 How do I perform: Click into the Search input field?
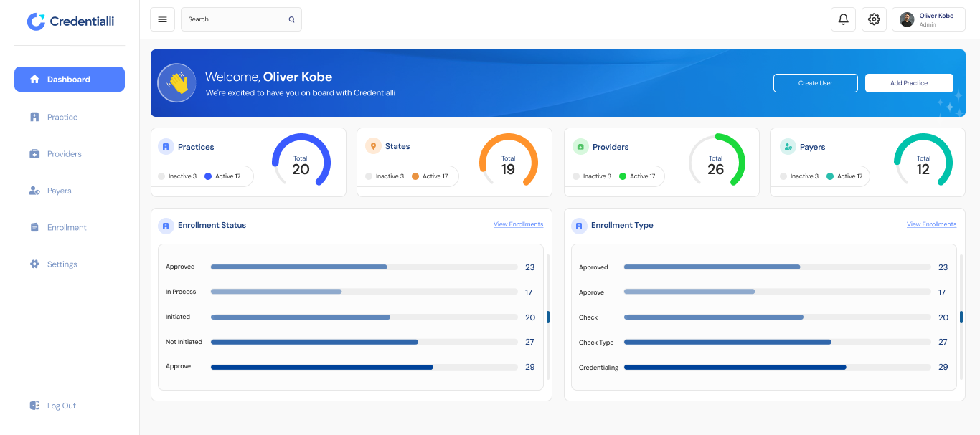click(x=233, y=19)
